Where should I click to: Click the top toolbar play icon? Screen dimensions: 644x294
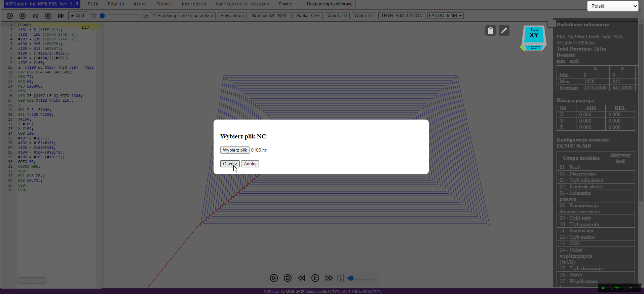coord(10,16)
